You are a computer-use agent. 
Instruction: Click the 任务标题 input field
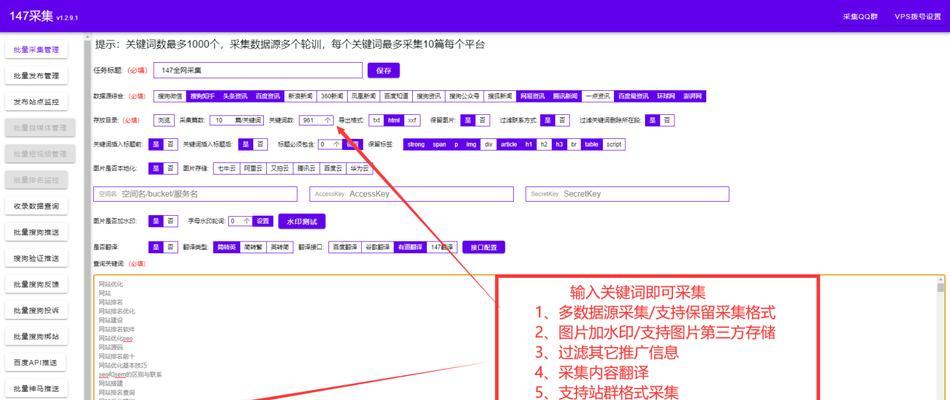coord(258,70)
